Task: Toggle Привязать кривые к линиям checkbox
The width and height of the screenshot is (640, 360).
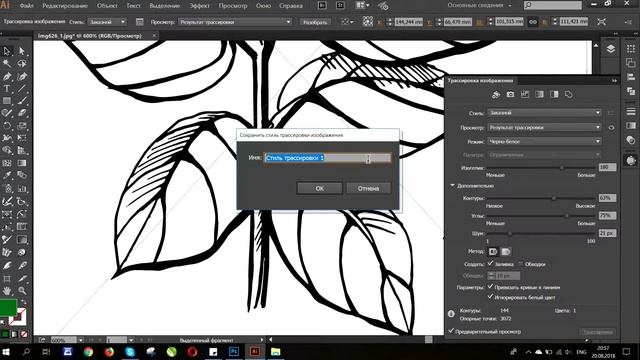Action: click(x=491, y=287)
